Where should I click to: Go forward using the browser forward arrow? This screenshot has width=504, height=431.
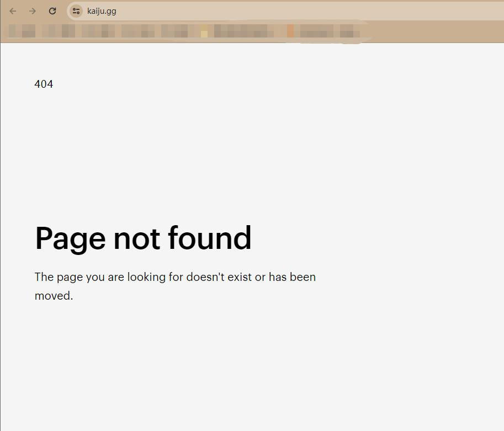33,11
